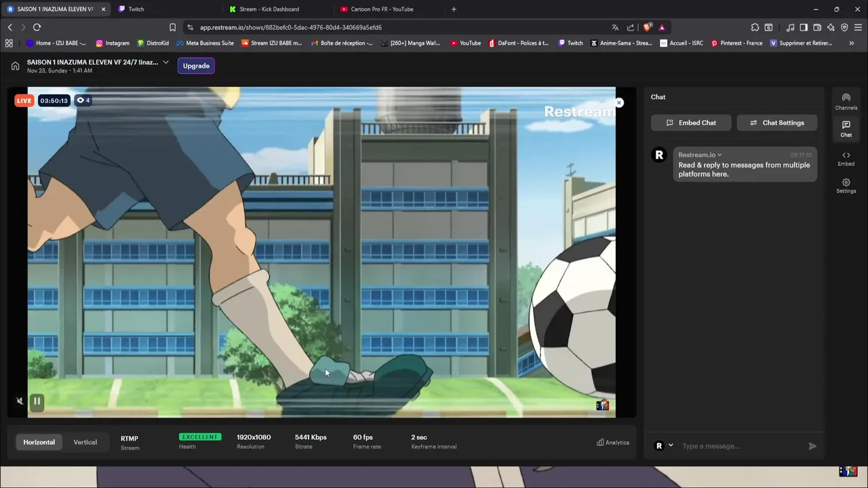The height and width of the screenshot is (488, 868).
Task: Open Brave Wallet icon
Action: (817, 27)
